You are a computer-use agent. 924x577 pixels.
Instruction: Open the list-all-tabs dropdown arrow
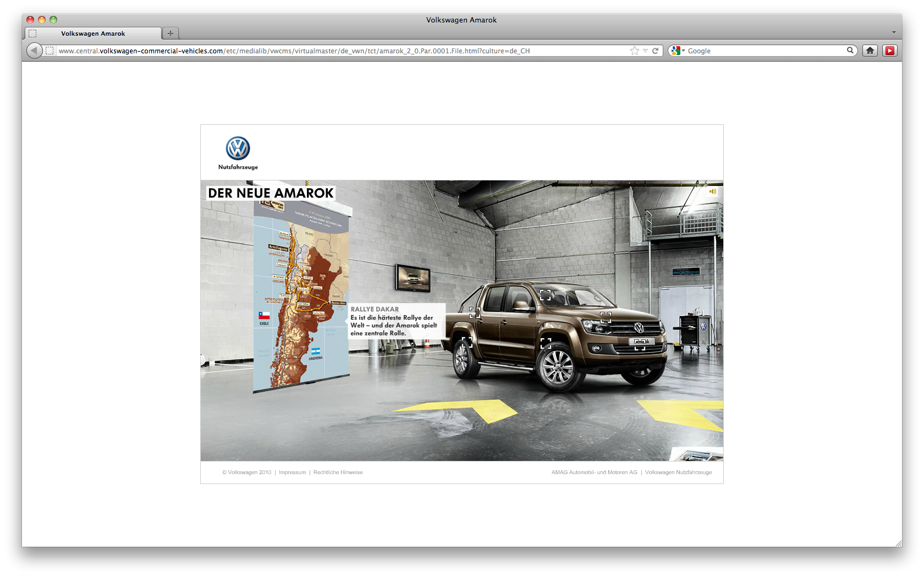[894, 32]
